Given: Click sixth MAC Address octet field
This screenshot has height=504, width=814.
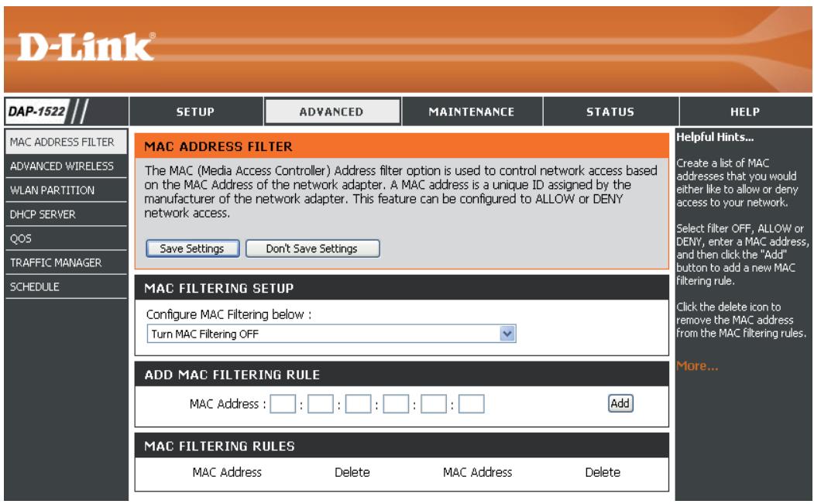Looking at the screenshot, I should pos(472,404).
